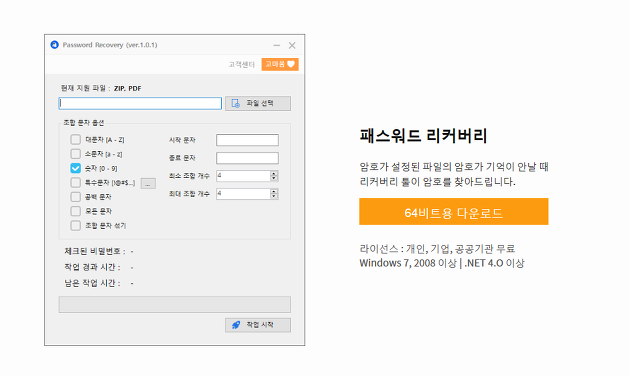
Task: Close the Password Recovery window
Action: (x=292, y=45)
